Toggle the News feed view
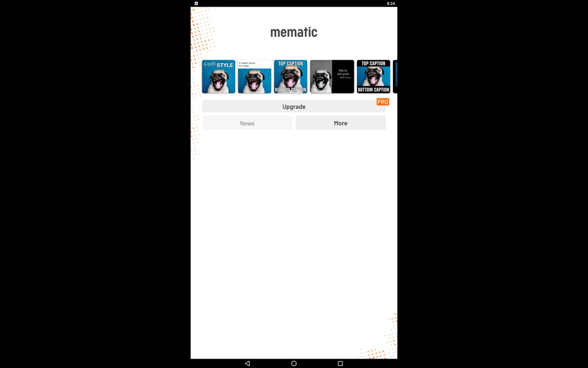588x368 pixels. [247, 123]
